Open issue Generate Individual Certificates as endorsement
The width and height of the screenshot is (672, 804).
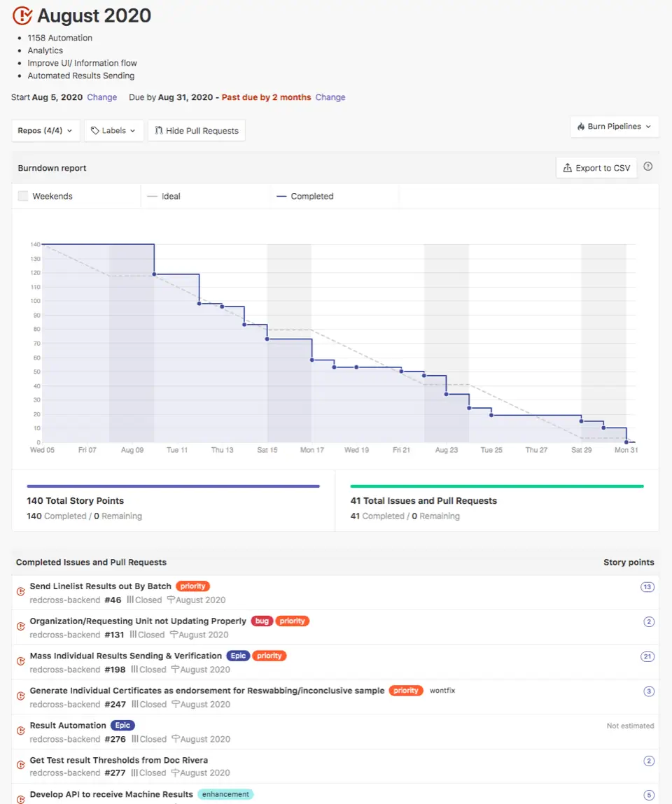click(x=207, y=691)
